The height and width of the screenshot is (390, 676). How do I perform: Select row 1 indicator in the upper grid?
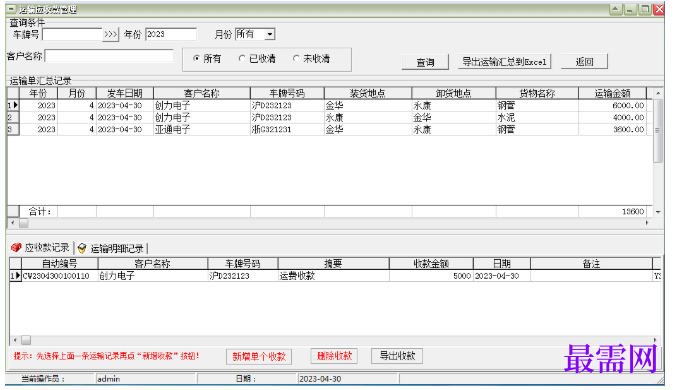[13, 105]
